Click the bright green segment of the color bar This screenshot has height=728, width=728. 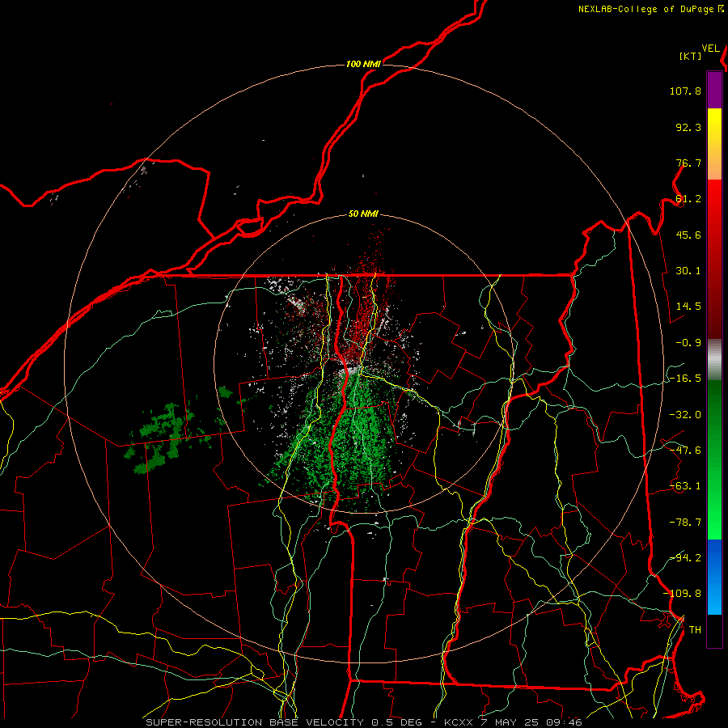[714, 459]
